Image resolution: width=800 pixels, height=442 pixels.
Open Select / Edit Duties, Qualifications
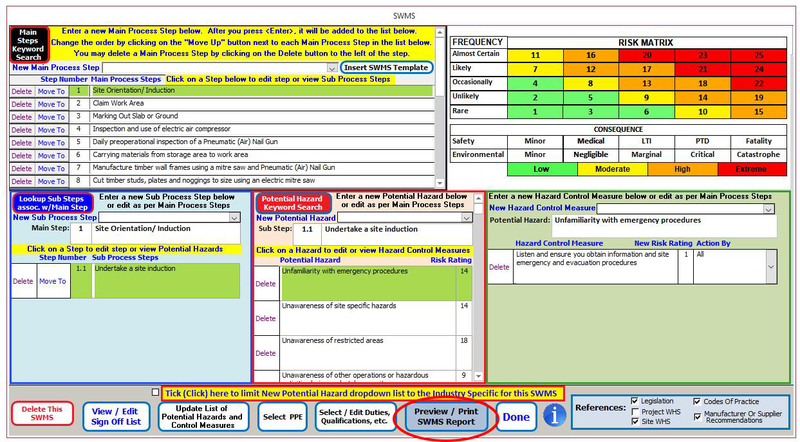355,417
